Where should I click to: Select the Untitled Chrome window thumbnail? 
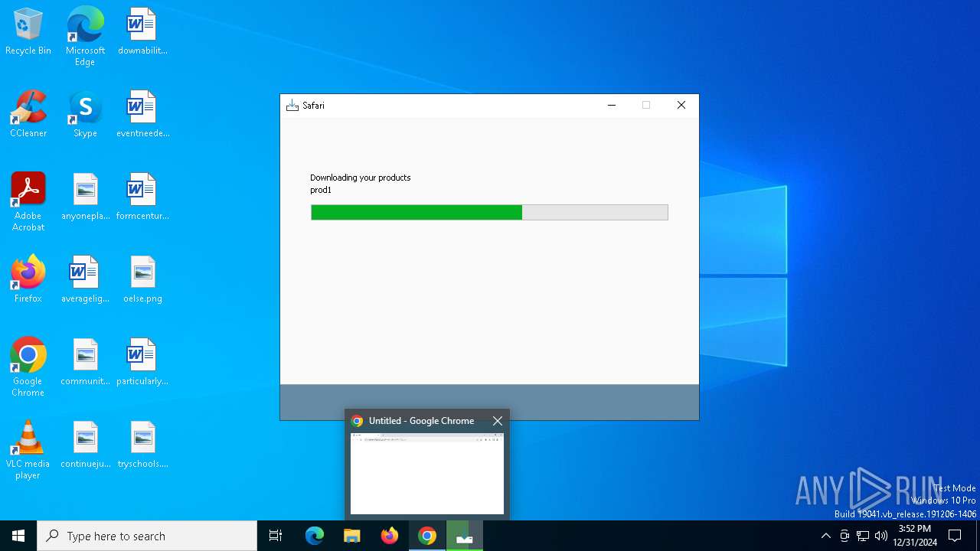pyautogui.click(x=427, y=474)
